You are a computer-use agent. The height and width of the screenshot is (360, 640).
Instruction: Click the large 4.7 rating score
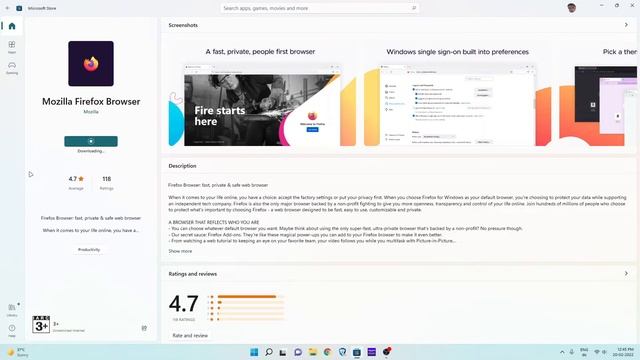pyautogui.click(x=184, y=304)
